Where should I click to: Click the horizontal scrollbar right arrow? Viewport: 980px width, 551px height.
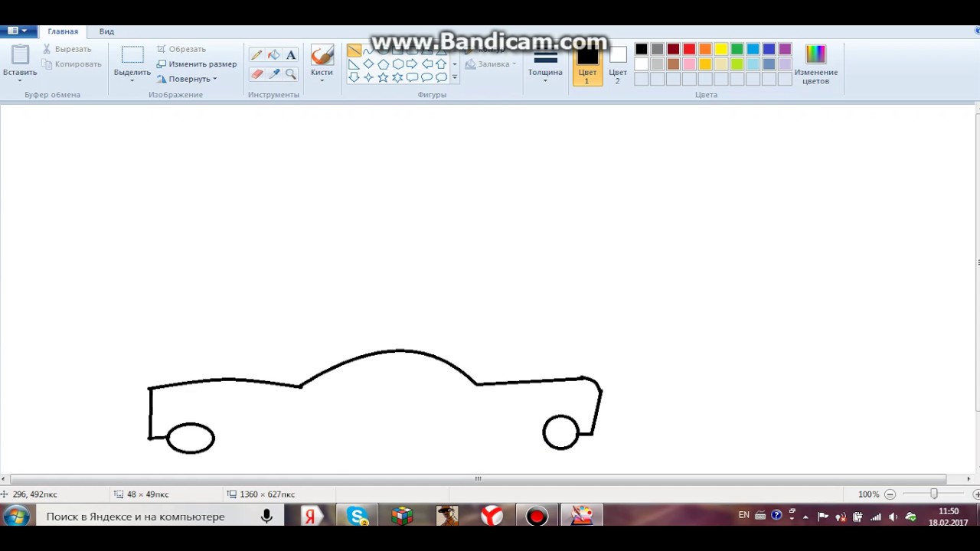coord(969,479)
